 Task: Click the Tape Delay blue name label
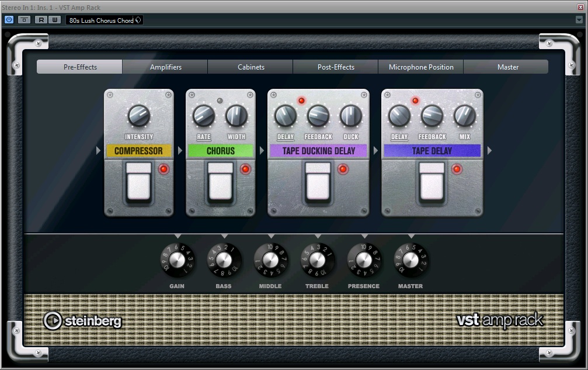[432, 151]
